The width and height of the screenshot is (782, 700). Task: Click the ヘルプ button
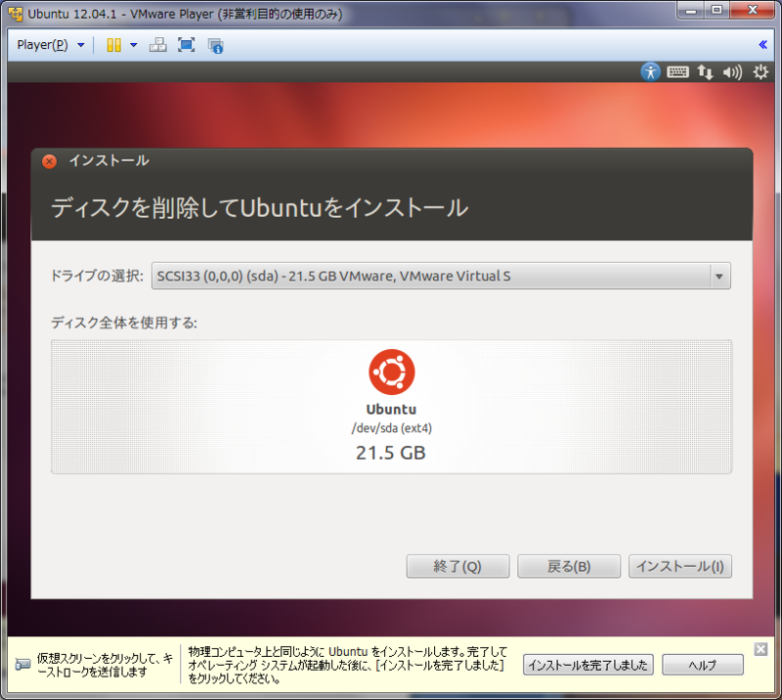click(702, 665)
